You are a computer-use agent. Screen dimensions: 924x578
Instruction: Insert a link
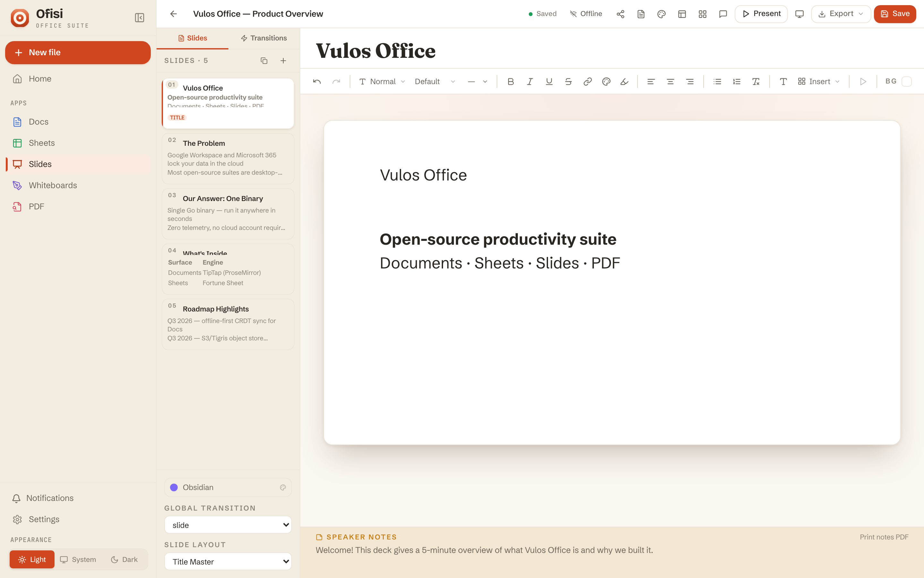click(588, 82)
